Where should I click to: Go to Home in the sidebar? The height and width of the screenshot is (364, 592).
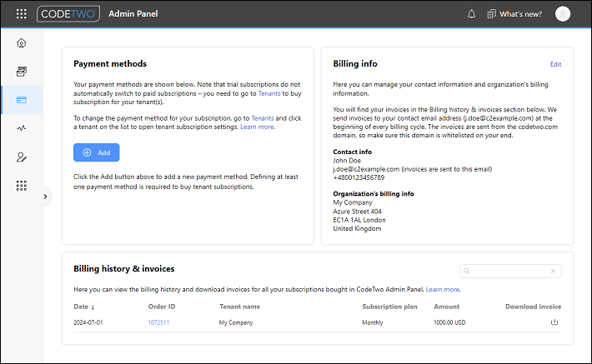click(22, 43)
